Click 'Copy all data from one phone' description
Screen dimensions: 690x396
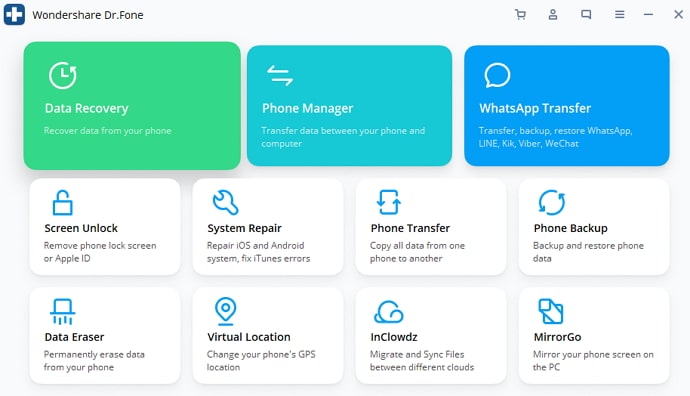(418, 252)
